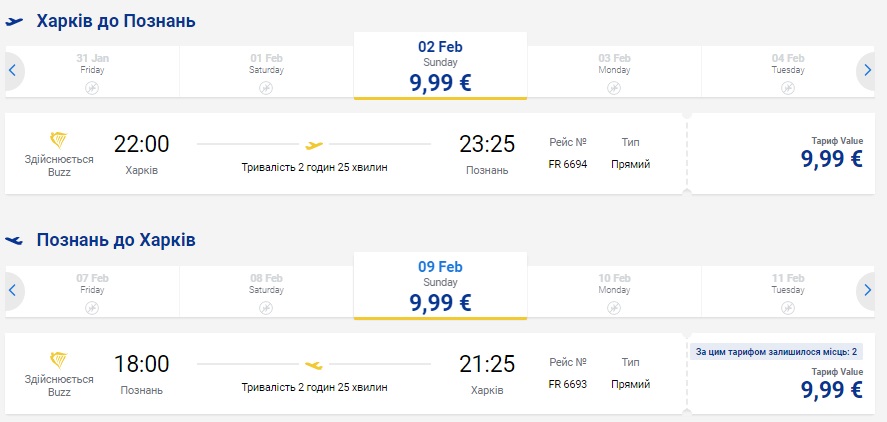Viewport: 887px width, 422px height.
Task: Show later outbound dates with right arrow
Action: (867, 70)
